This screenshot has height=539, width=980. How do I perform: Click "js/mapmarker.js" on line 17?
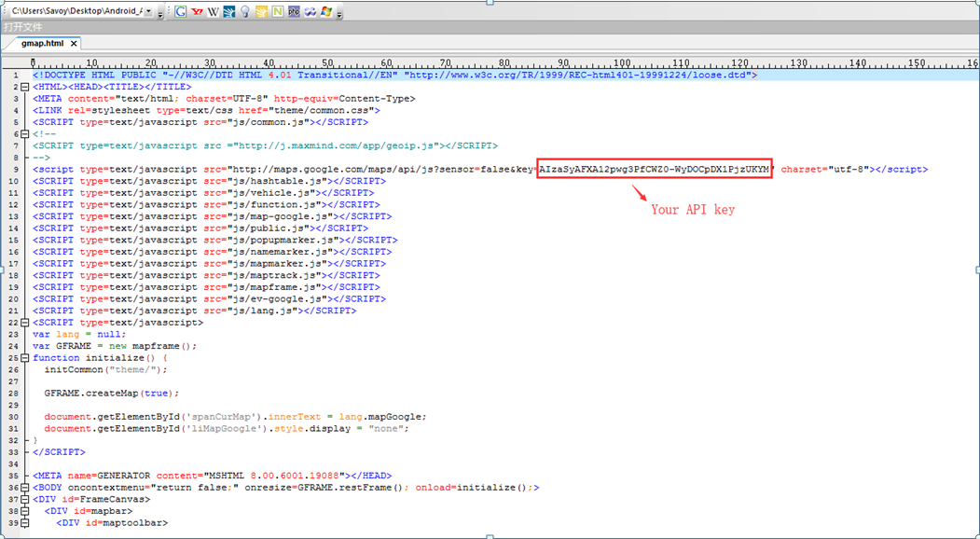(x=278, y=264)
